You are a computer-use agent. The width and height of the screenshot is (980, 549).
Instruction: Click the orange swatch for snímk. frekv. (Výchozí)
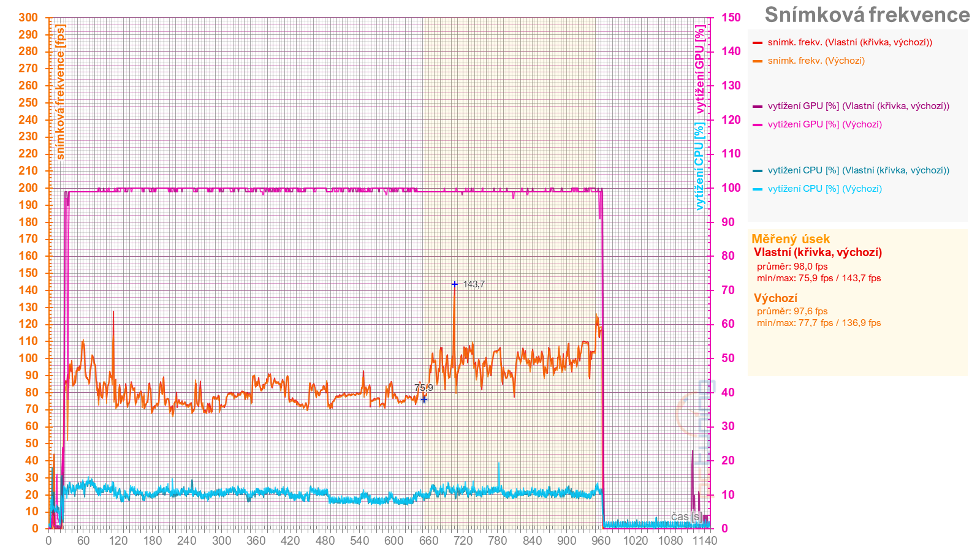click(758, 61)
